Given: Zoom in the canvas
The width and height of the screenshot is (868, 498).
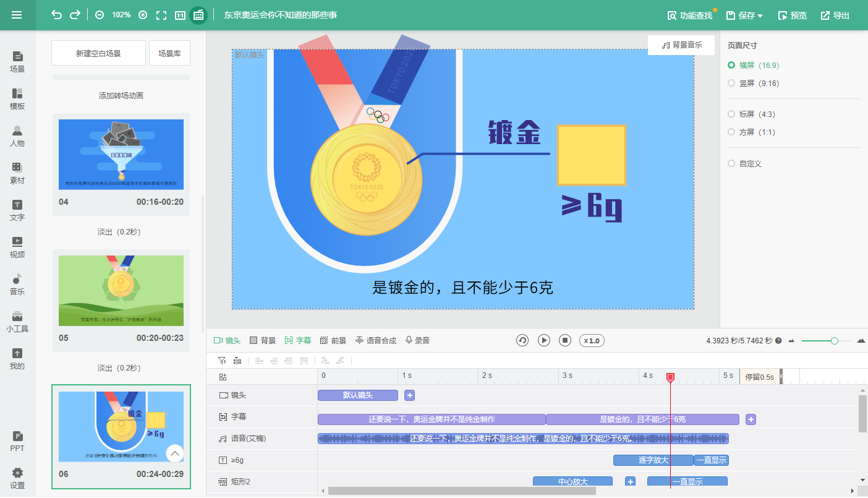Looking at the screenshot, I should [x=143, y=15].
